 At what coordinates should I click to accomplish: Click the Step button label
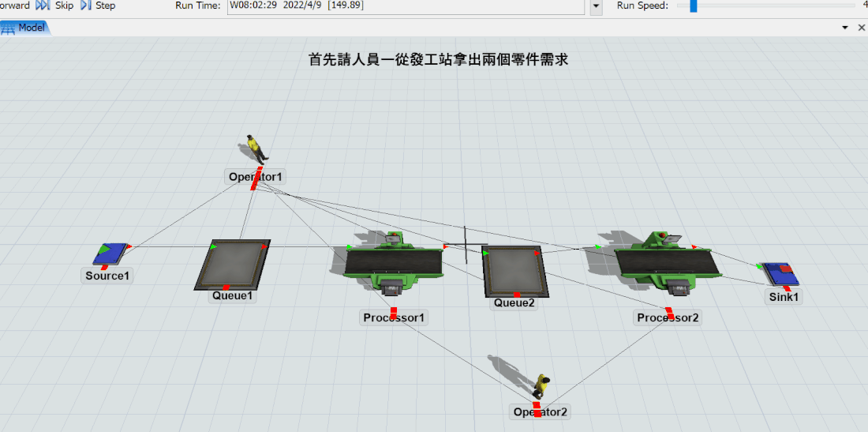105,6
